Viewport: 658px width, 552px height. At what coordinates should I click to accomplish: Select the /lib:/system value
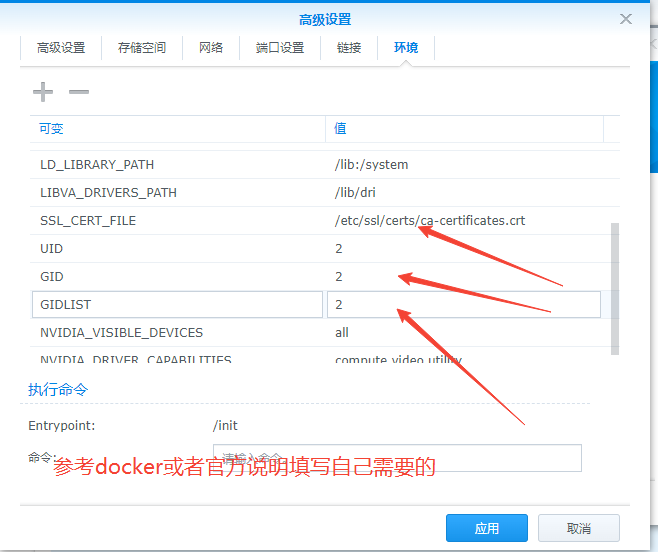coord(371,165)
